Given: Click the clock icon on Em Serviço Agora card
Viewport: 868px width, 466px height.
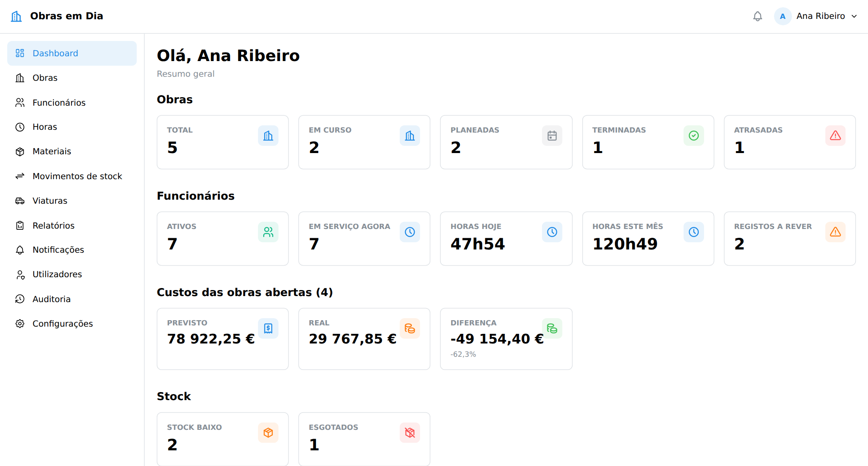Looking at the screenshot, I should (410, 232).
